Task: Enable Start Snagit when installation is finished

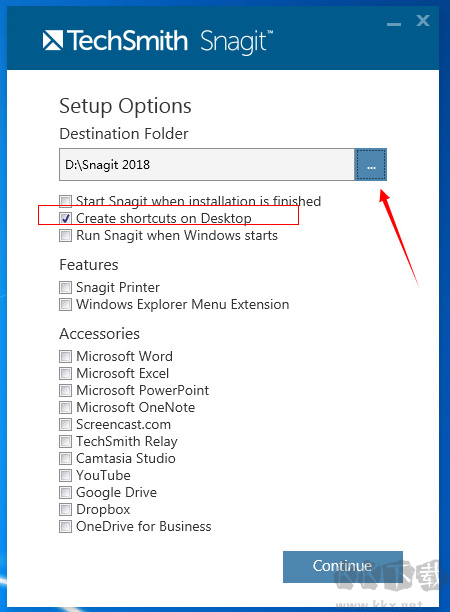Action: tap(66, 201)
